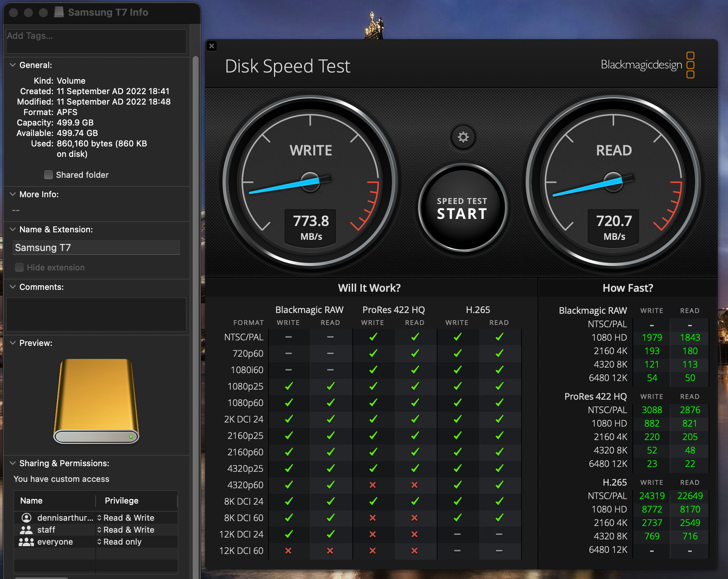Screen dimensions: 728x579
Task: Collapse the Sharing & Permissions section
Action: (13, 463)
